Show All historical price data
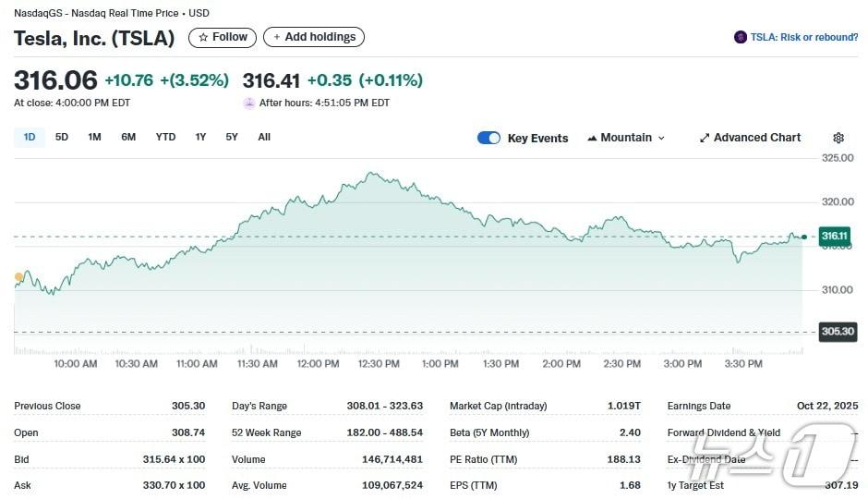 264,137
